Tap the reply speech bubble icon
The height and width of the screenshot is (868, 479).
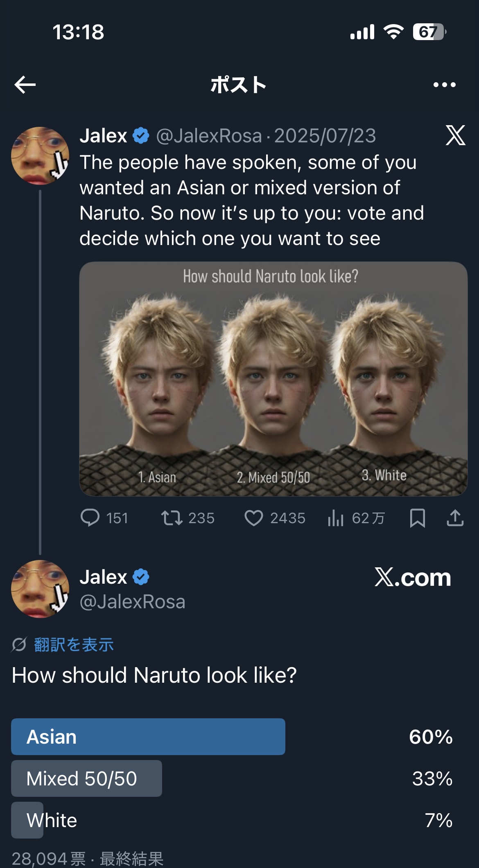[90, 518]
